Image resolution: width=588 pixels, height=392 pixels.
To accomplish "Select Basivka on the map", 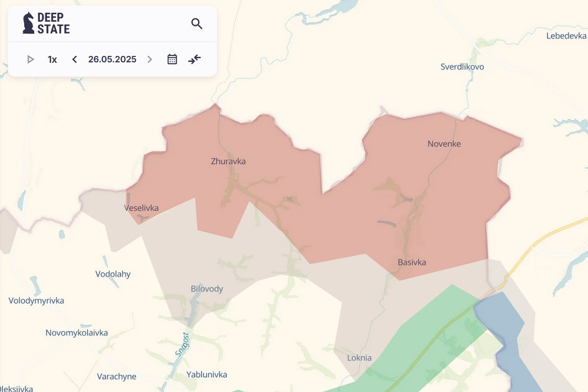I will pyautogui.click(x=412, y=263).
